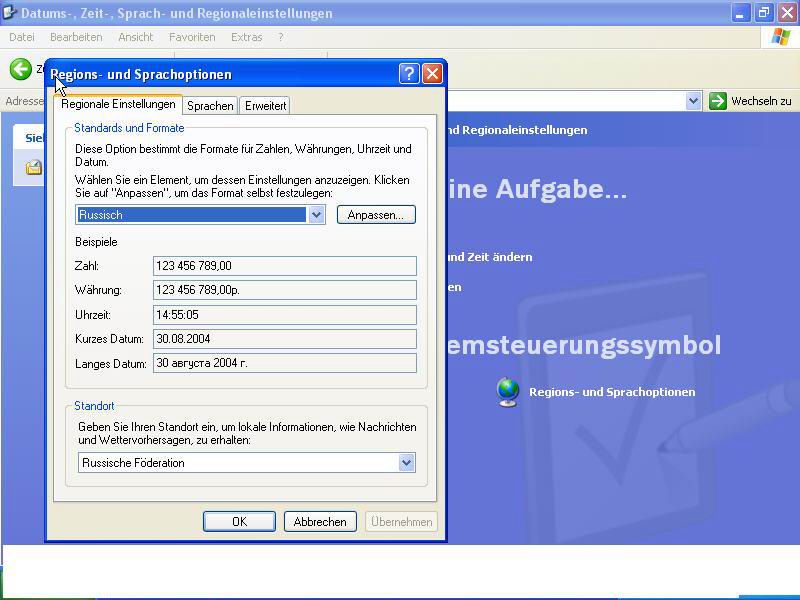Close the Regions- und Sprachoptionen dialog
This screenshot has width=800, height=600.
click(432, 74)
